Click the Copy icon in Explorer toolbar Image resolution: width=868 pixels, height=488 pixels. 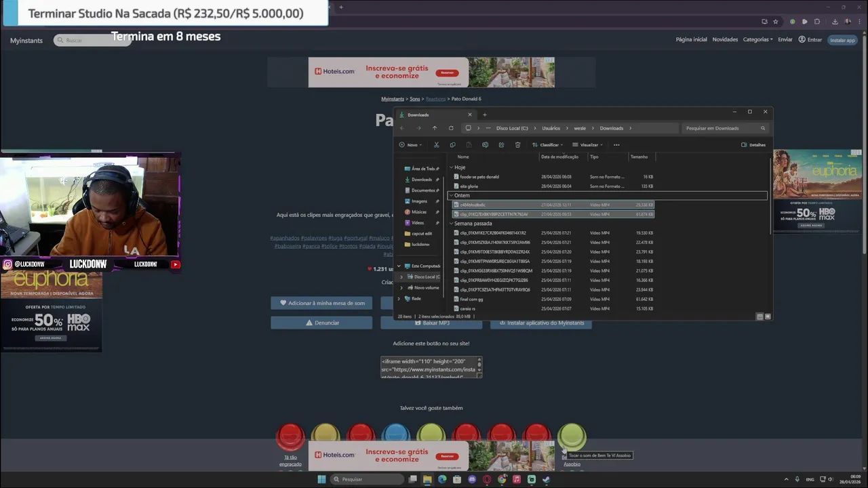tap(452, 144)
